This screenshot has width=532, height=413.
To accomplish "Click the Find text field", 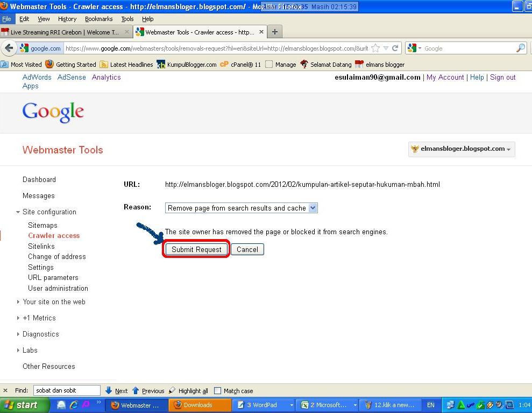I will click(x=67, y=390).
